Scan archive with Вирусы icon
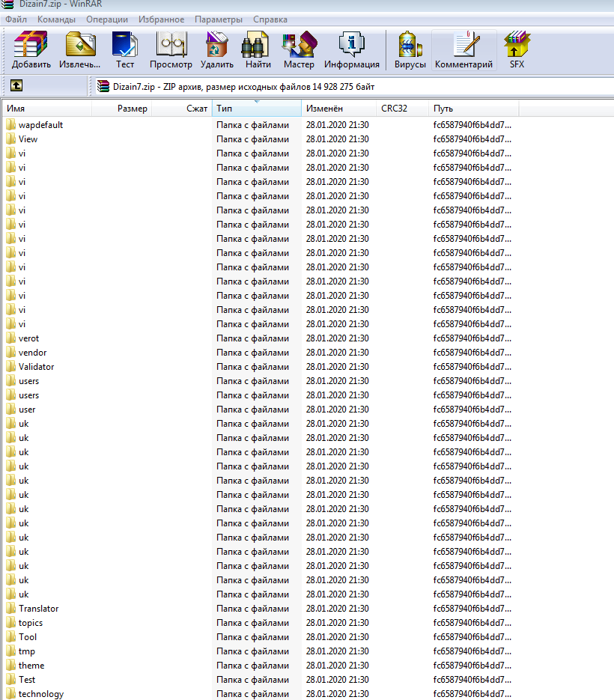Image resolution: width=614 pixels, height=700 pixels. [410, 50]
